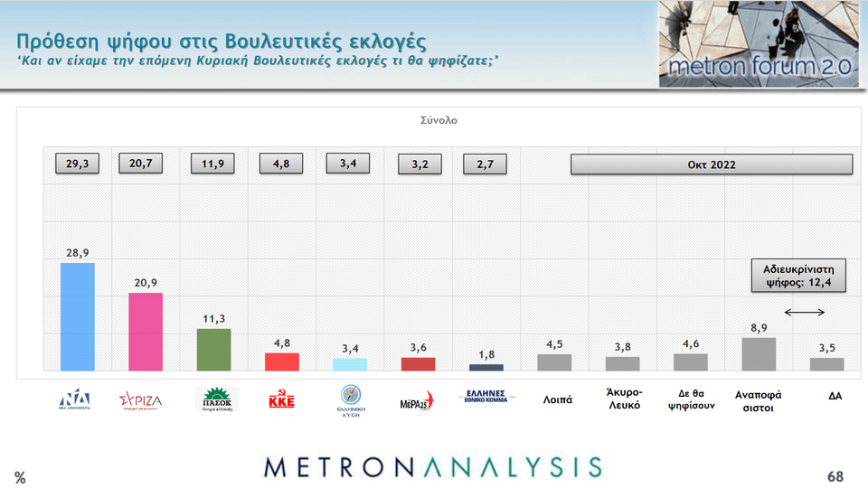Image resolution: width=868 pixels, height=488 pixels.
Task: Select the grey 8,9 bar
Action: pos(759,354)
